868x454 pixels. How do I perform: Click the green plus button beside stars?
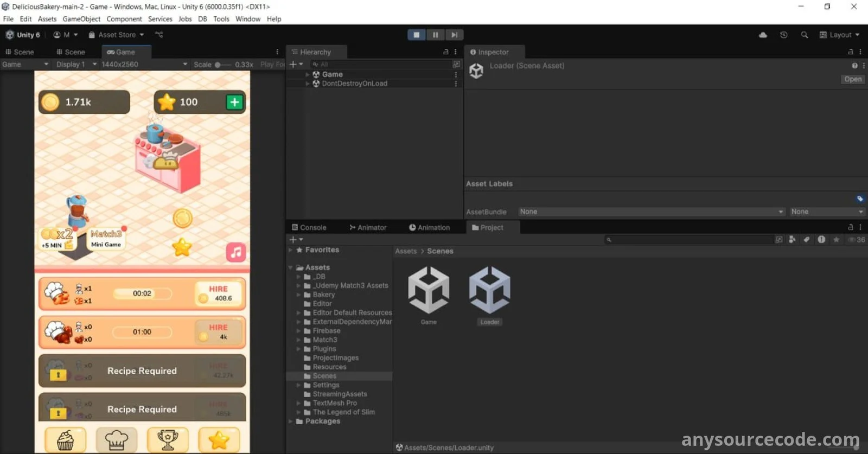pos(234,102)
